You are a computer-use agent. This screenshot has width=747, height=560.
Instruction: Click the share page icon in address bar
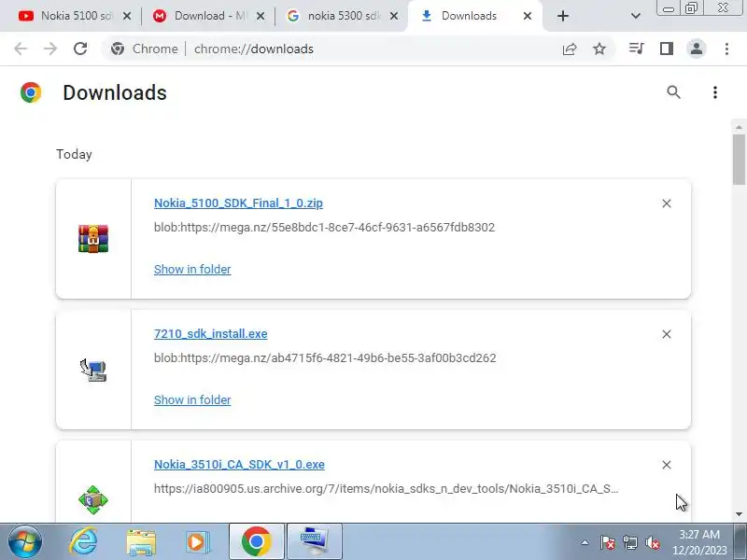click(570, 49)
